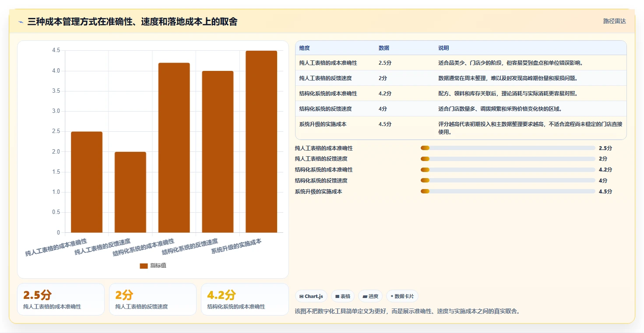Click the 4.2分 value beside the progress bar

(x=605, y=170)
